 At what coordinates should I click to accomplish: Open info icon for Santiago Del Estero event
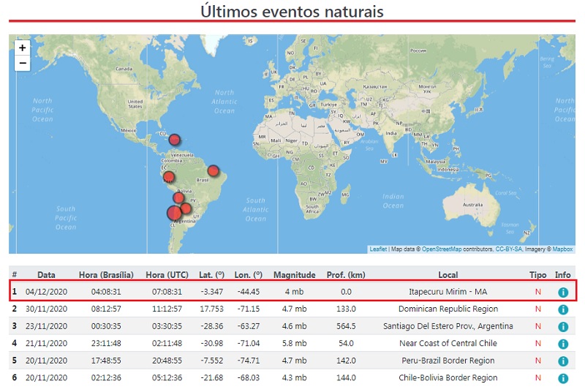click(562, 326)
